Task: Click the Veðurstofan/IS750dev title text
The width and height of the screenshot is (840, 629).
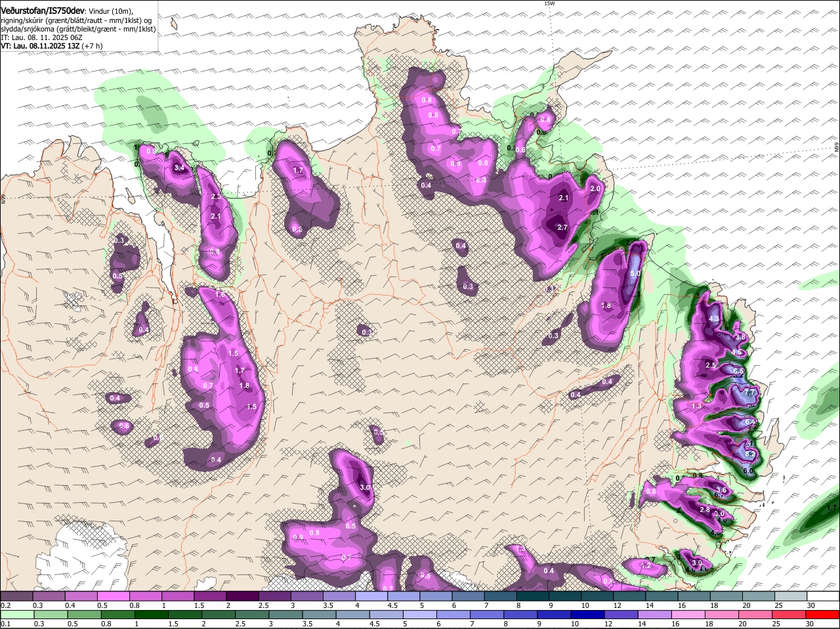Action: tap(43, 11)
